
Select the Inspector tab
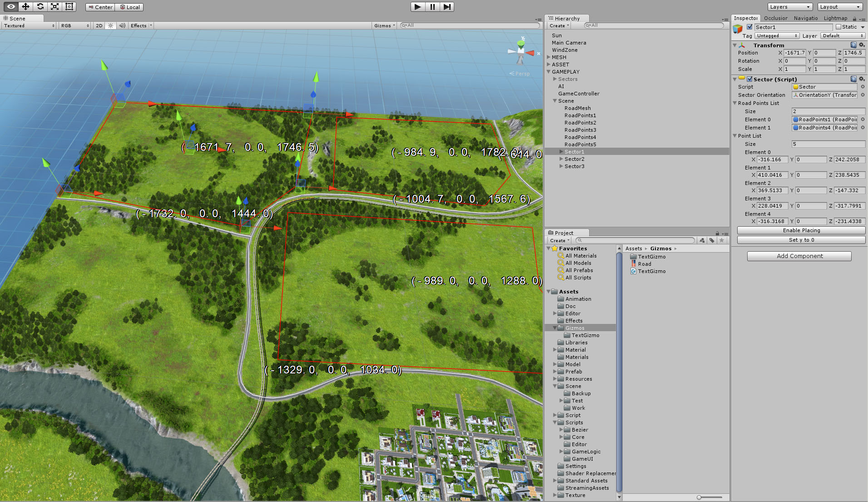pyautogui.click(x=745, y=18)
